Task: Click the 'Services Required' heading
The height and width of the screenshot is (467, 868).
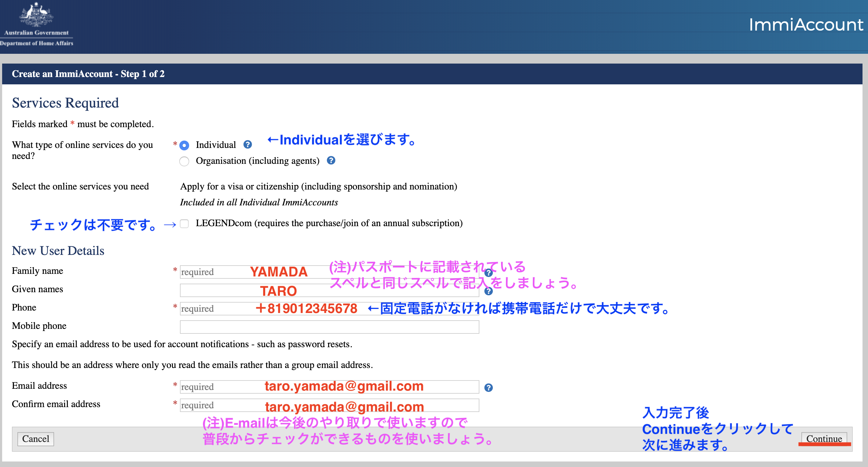Action: [x=65, y=103]
